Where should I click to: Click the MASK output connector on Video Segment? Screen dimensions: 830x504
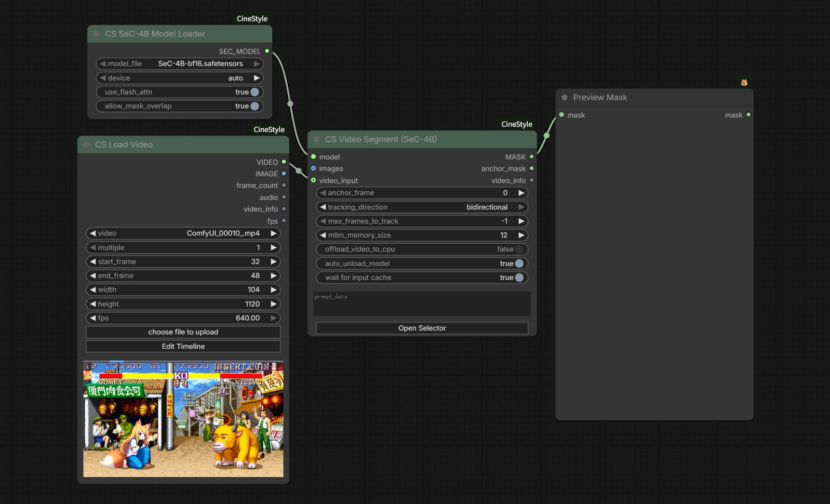[x=532, y=157]
